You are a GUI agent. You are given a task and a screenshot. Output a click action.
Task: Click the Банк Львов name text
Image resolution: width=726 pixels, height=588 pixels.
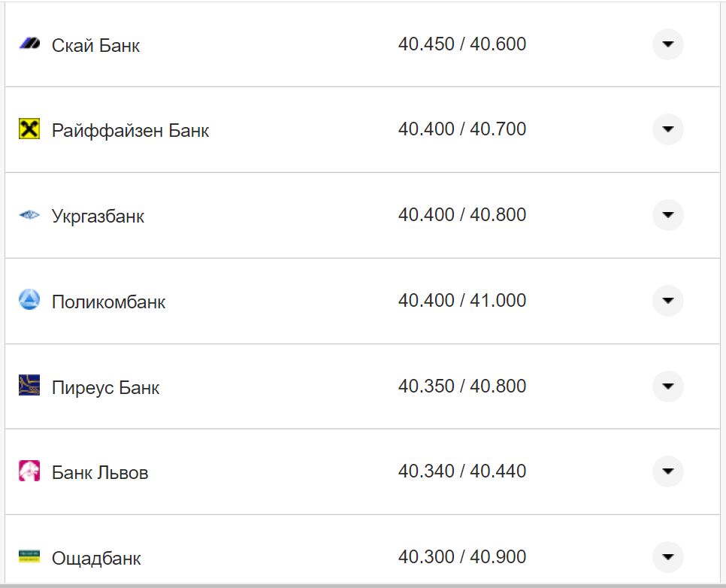pos(100,473)
